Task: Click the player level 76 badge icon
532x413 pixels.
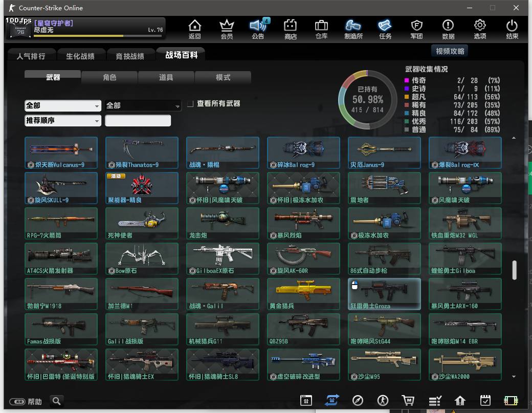Action: (x=20, y=31)
